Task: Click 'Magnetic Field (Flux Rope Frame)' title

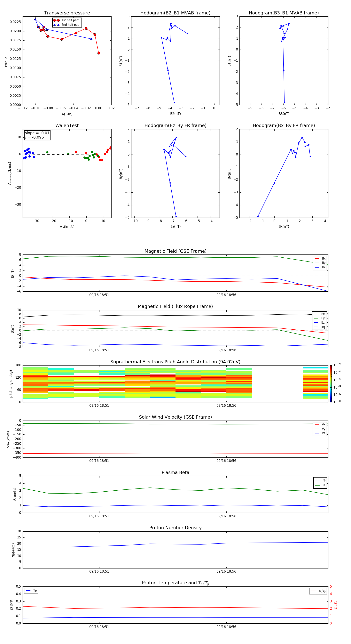Action: (x=175, y=307)
